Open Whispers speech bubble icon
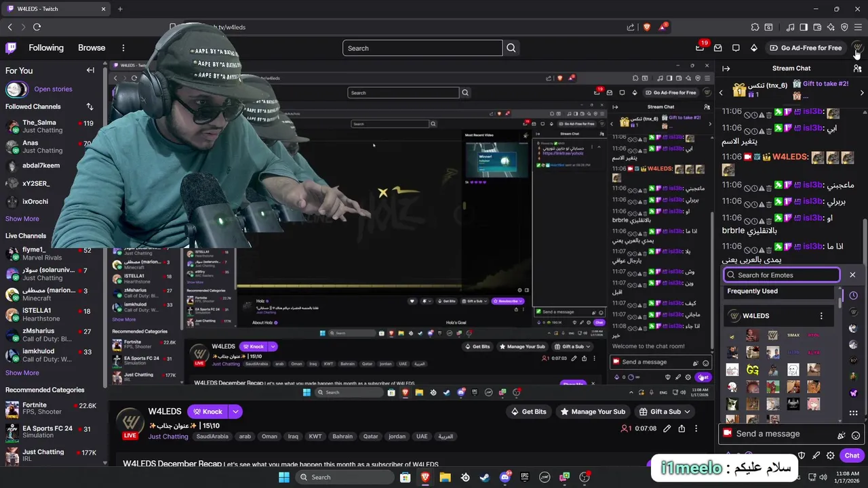The image size is (868, 488). (x=736, y=48)
